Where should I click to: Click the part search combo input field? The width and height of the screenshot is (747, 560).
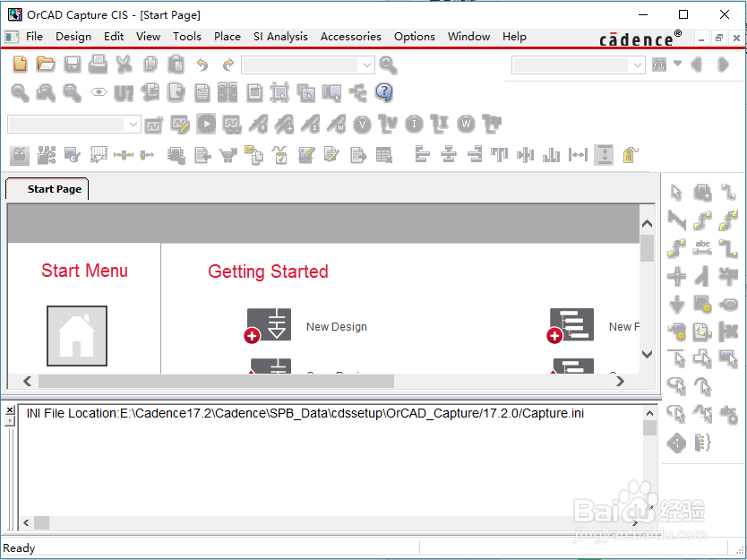[301, 65]
